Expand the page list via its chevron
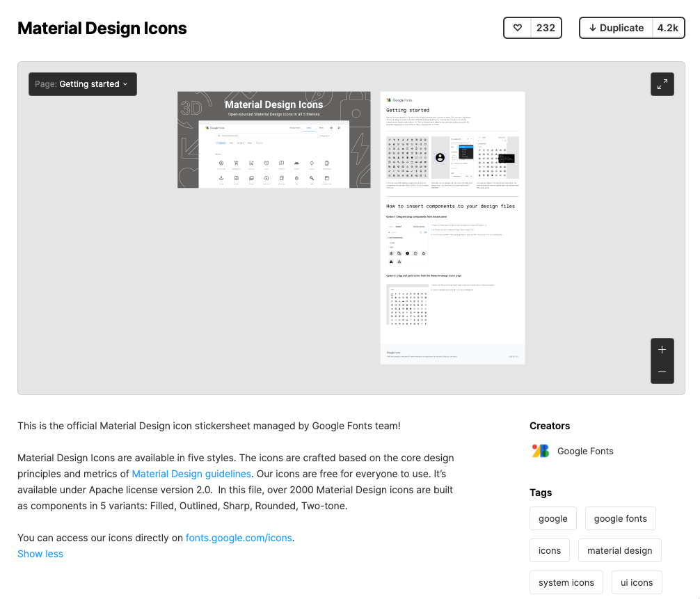 click(125, 84)
